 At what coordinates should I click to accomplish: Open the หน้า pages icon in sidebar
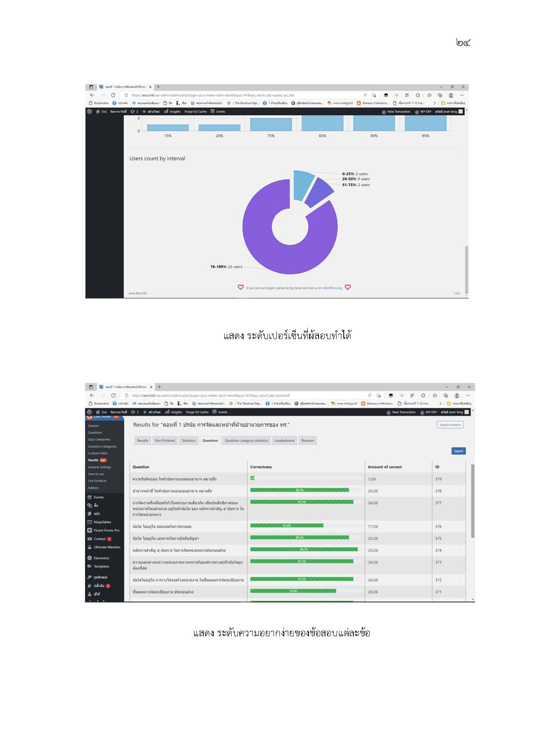(89, 514)
